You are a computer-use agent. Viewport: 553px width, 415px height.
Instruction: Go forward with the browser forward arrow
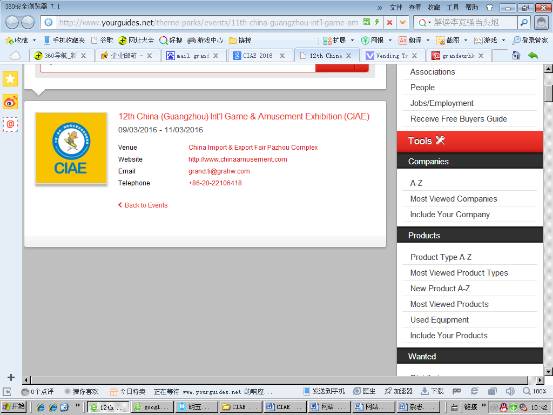[x=28, y=23]
